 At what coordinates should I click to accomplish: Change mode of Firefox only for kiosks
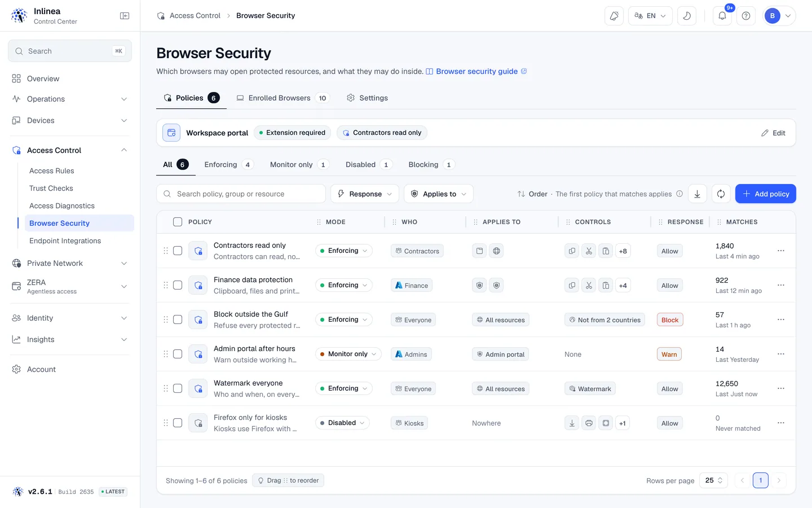[x=342, y=423]
